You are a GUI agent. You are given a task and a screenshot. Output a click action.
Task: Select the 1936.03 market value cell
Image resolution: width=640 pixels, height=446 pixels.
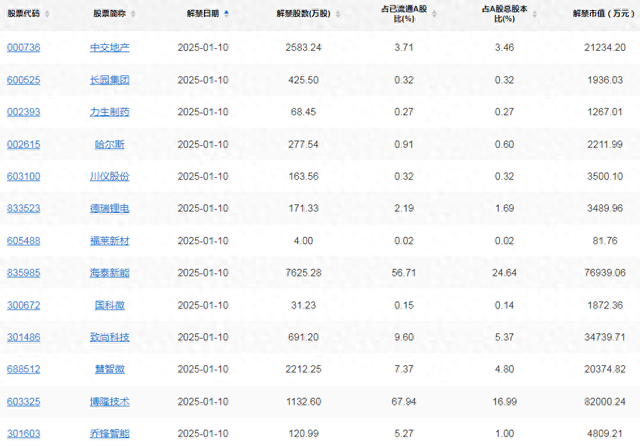(x=605, y=80)
